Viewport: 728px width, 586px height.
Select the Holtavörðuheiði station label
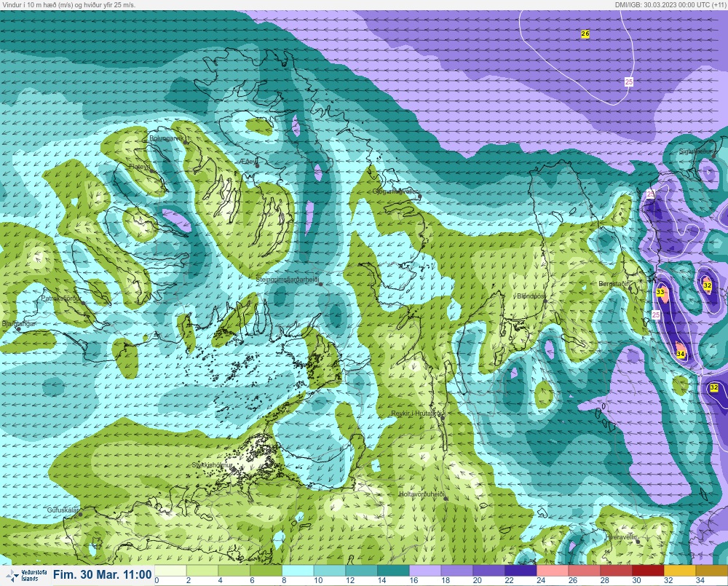(x=422, y=494)
